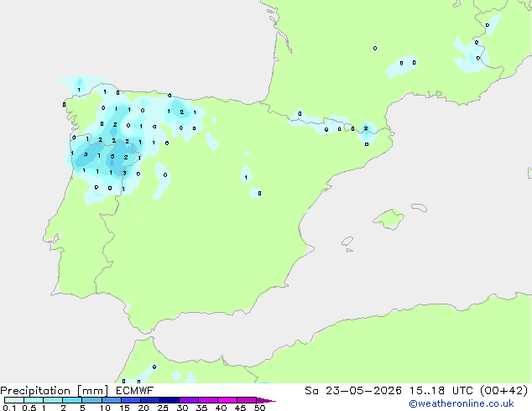Click the '50' legend scale label
This screenshot has width=532, height=411.
click(259, 408)
